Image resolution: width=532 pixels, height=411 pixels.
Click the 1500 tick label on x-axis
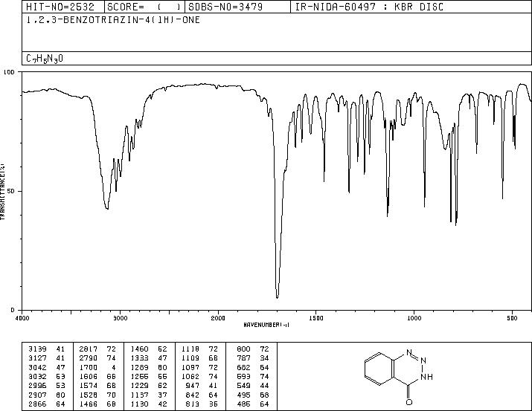[316, 318]
